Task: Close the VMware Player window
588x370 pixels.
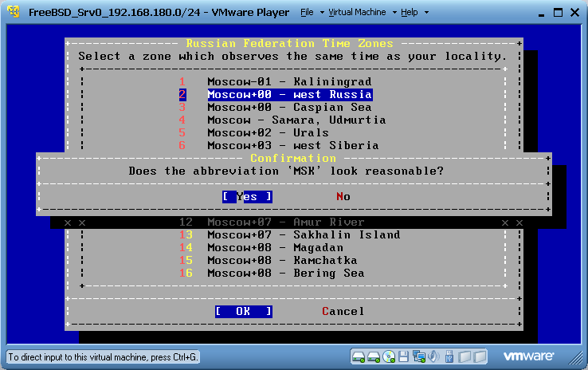Action: click(575, 13)
